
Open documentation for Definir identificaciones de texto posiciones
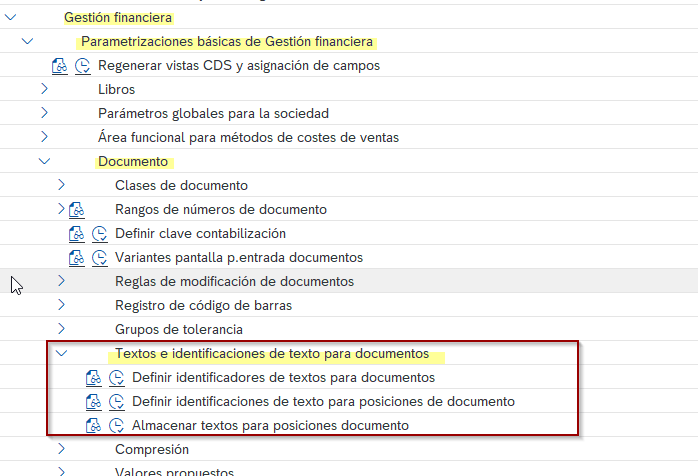point(94,402)
